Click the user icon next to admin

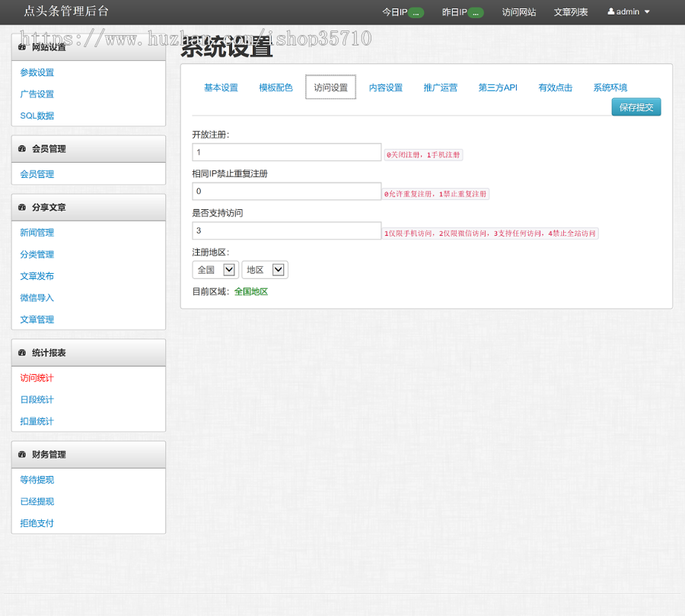tap(610, 11)
